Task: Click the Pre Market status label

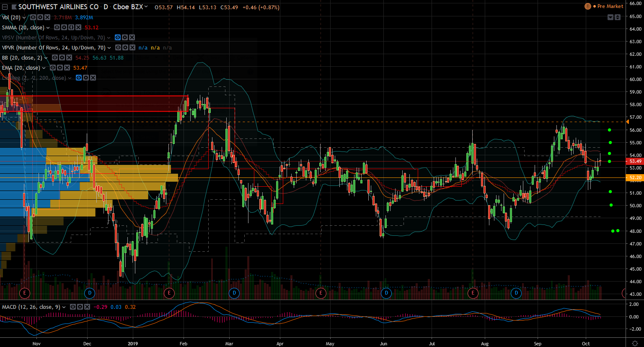Action: [x=610, y=6]
